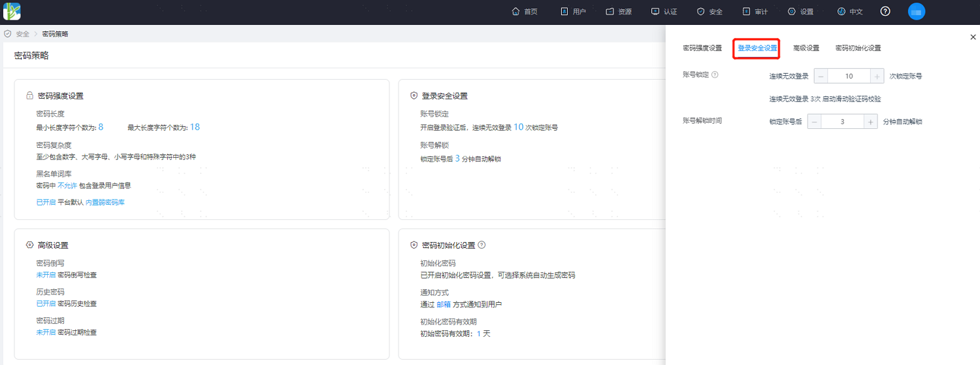The image size is (980, 365).
Task: Open the 安全 security menu in navbar
Action: point(710,12)
